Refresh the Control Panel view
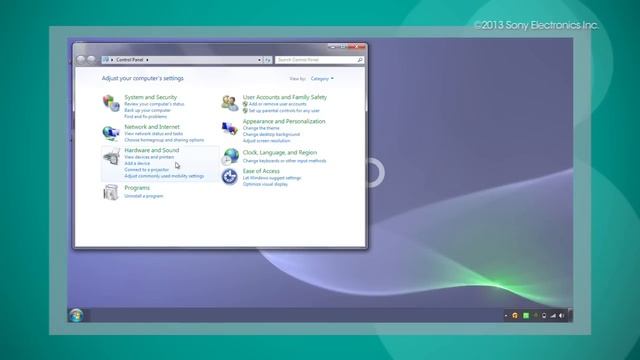The width and height of the screenshot is (640, 360). coord(268,60)
